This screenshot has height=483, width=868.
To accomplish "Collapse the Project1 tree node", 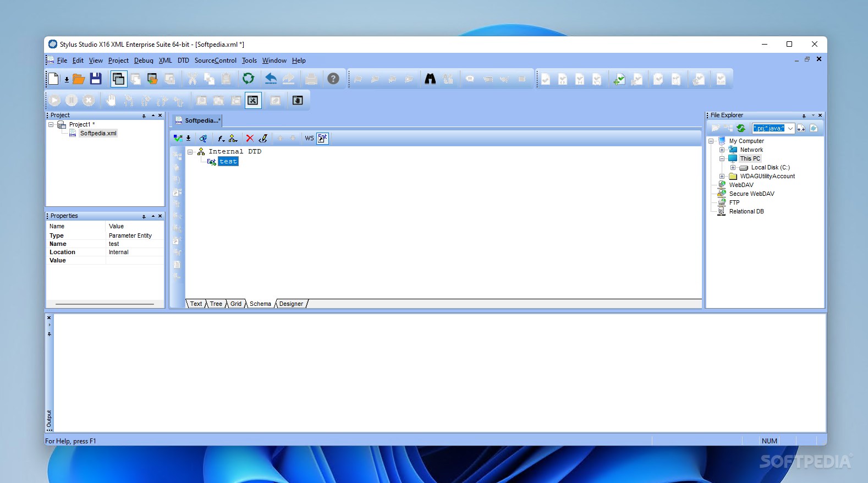I will pyautogui.click(x=51, y=125).
